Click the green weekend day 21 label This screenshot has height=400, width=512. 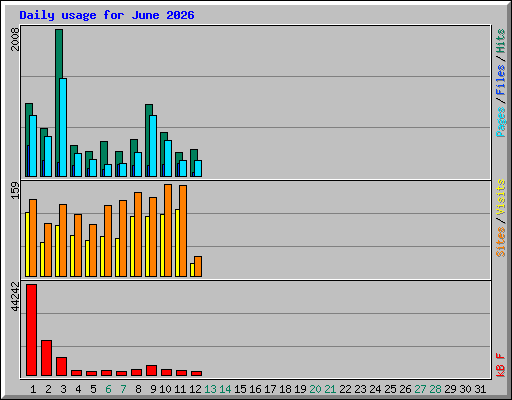330,389
